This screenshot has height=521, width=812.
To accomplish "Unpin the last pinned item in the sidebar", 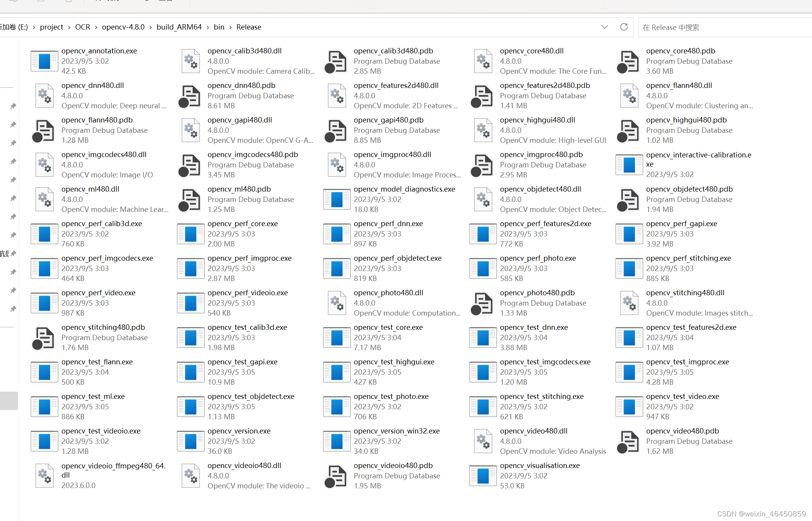I will click(x=13, y=309).
